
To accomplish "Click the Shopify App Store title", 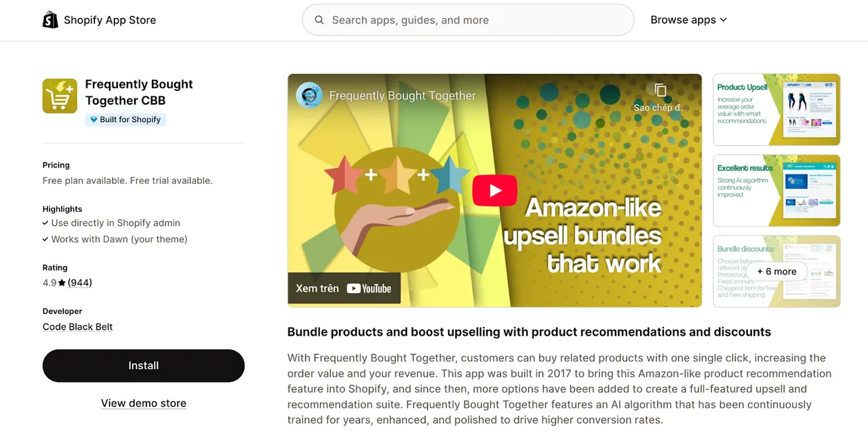I will pyautogui.click(x=110, y=20).
